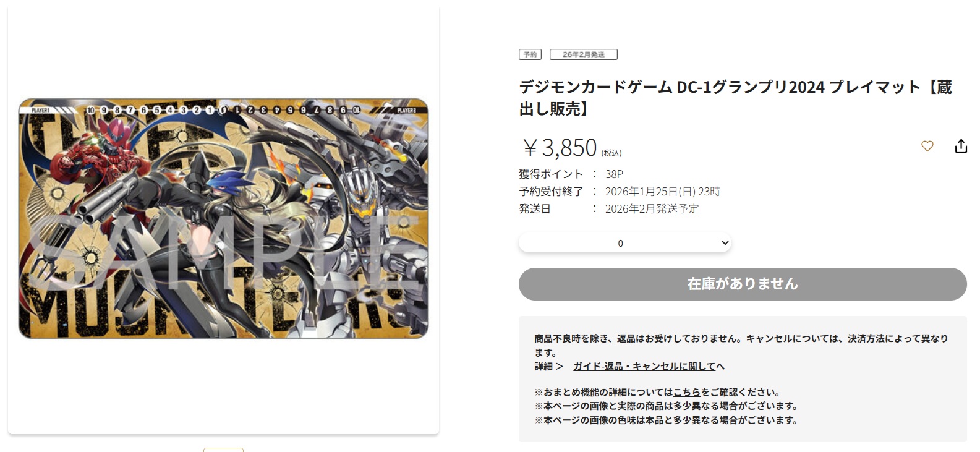
Task: Click the 予約 tag badge
Action: [x=530, y=54]
